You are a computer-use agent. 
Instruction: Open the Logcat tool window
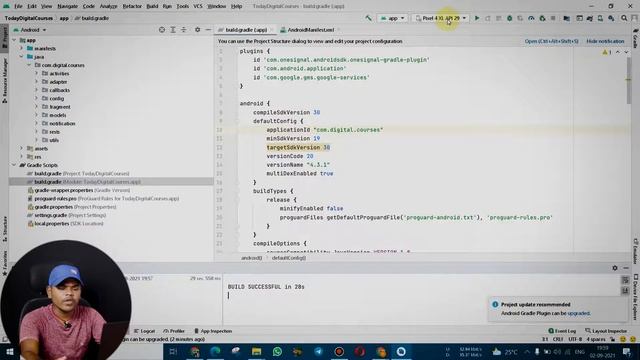[144, 331]
